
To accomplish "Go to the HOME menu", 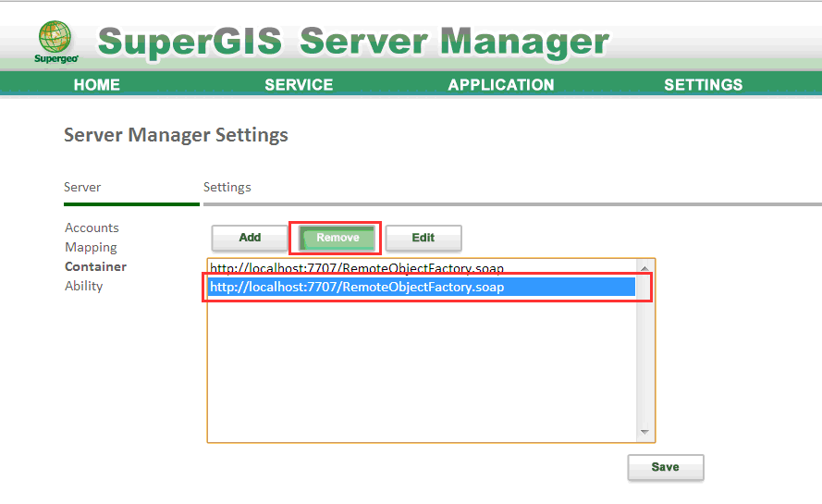I will point(97,84).
